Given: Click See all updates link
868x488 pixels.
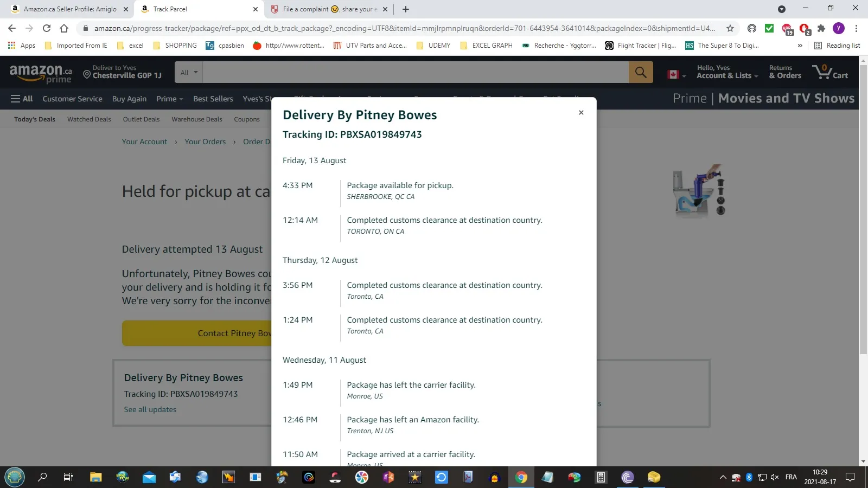Looking at the screenshot, I should (x=150, y=409).
